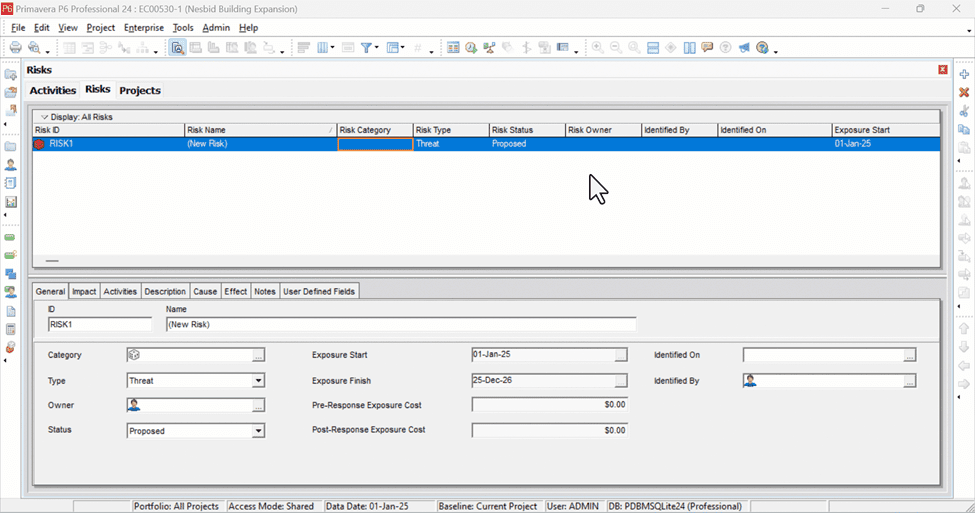Open the Enterprise menu
This screenshot has height=513, width=975.
(x=144, y=27)
